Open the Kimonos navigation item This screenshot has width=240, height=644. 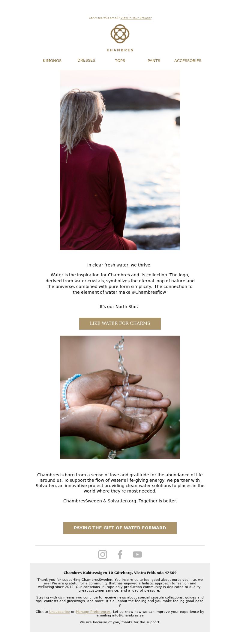pos(52,60)
